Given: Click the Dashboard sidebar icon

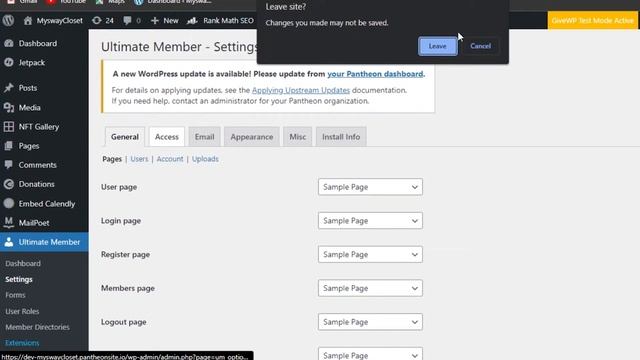Looking at the screenshot, I should (x=9, y=43).
